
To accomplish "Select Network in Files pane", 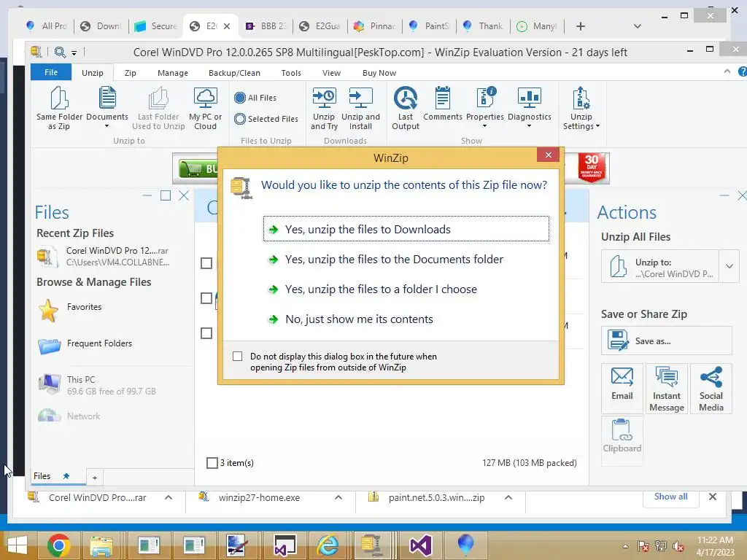I will pyautogui.click(x=50, y=415).
